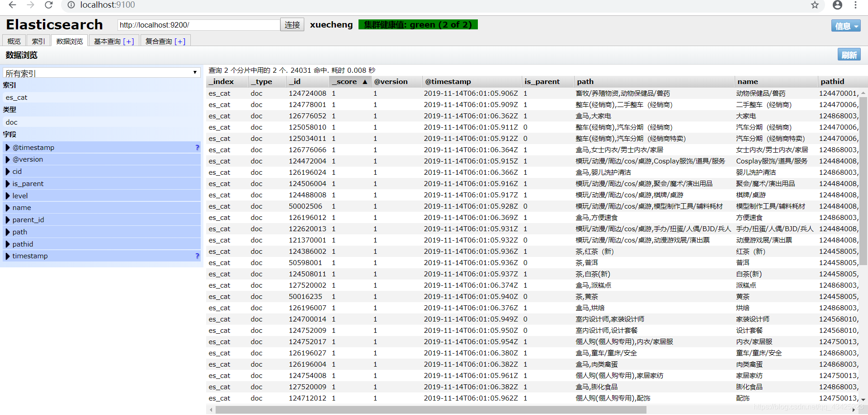Click the browser address bar localhost:9100
This screenshot has height=415, width=868.
pos(108,5)
